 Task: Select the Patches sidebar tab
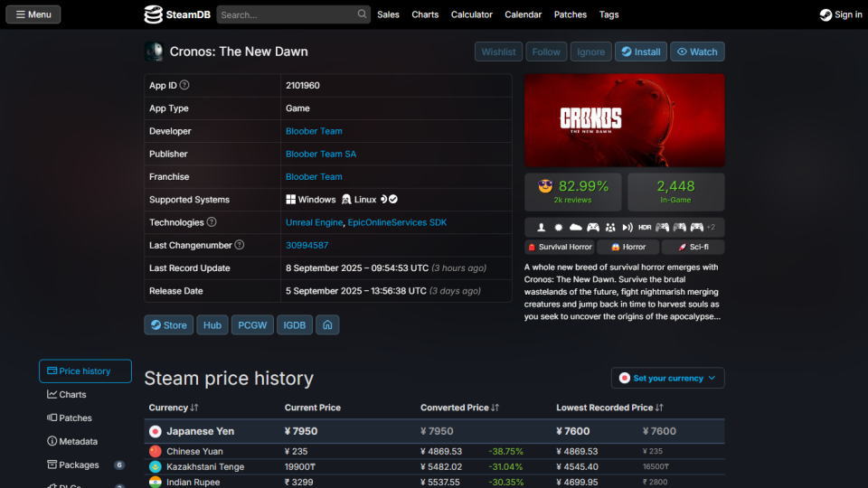85,418
